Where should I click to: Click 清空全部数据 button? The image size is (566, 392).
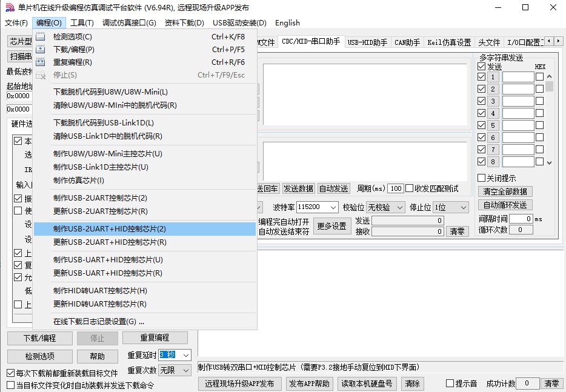(x=505, y=191)
